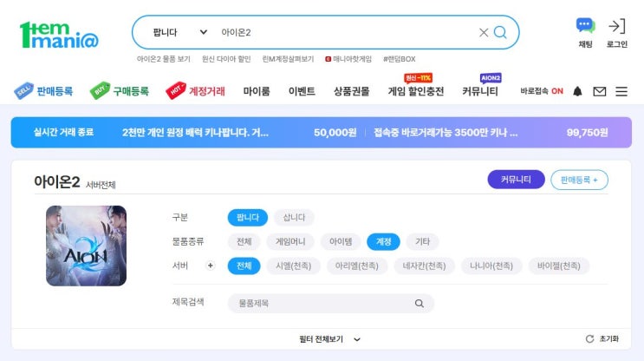The width and height of the screenshot is (644, 361).
Task: Open the 채팅 chat icon
Action: pos(585,33)
